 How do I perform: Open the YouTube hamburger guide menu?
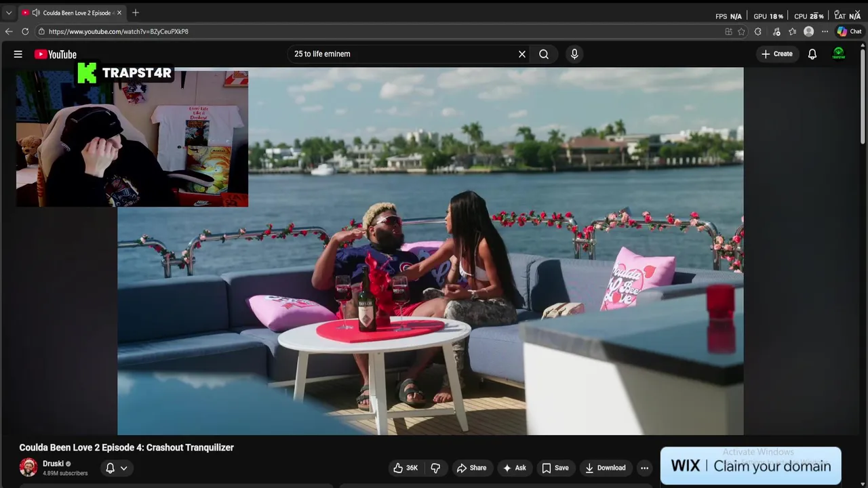[x=18, y=54]
